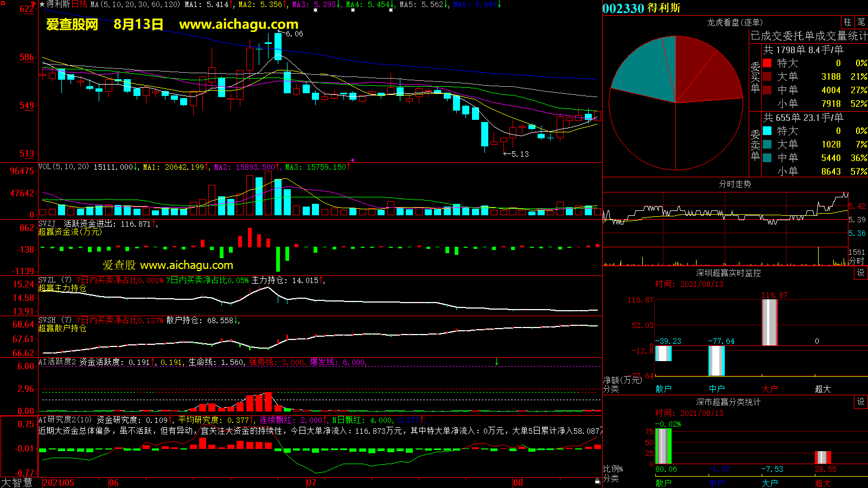Image resolution: width=868 pixels, height=488 pixels.
Task: Switch 龙虎看盘 to 柱 bar view
Action: (847, 22)
